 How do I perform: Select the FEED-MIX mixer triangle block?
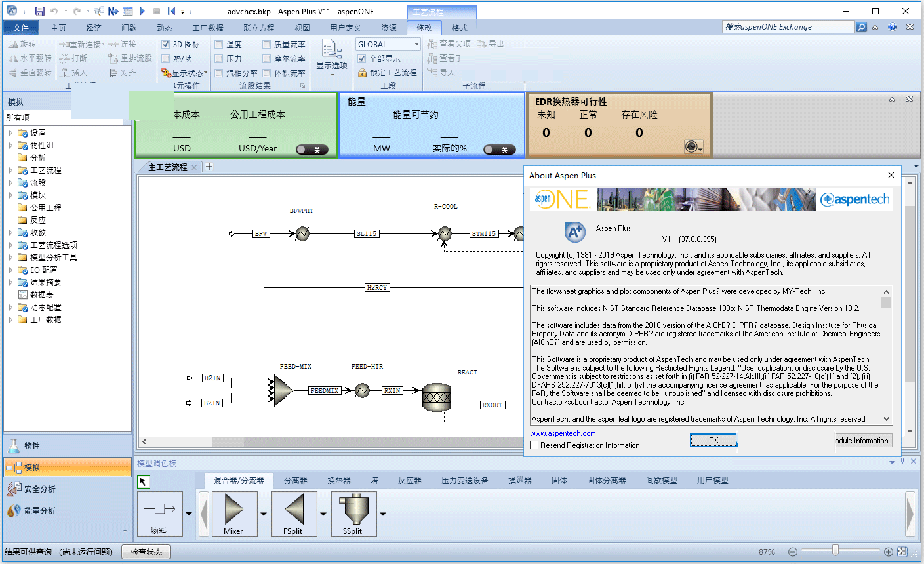pos(283,390)
